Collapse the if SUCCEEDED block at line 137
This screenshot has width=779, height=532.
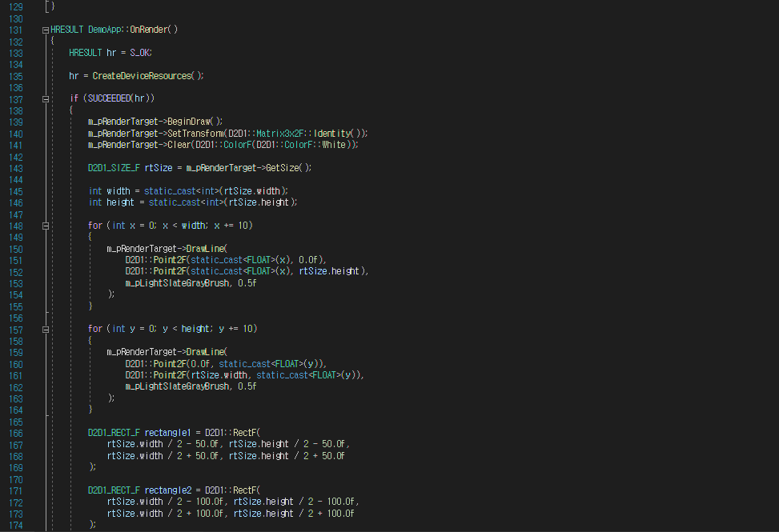(x=45, y=98)
